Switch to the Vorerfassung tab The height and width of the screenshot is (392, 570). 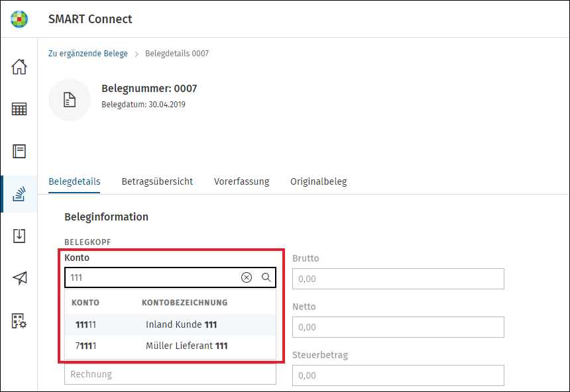(x=241, y=181)
